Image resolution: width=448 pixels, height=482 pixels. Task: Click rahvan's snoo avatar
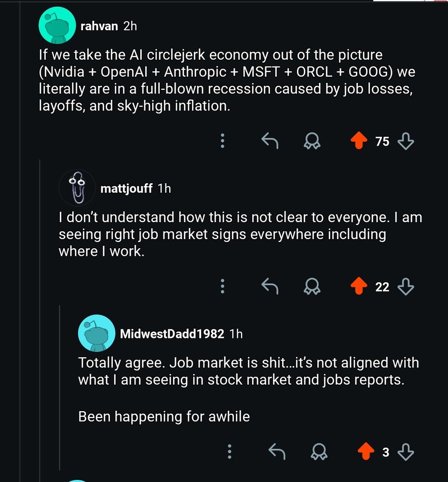(x=57, y=25)
